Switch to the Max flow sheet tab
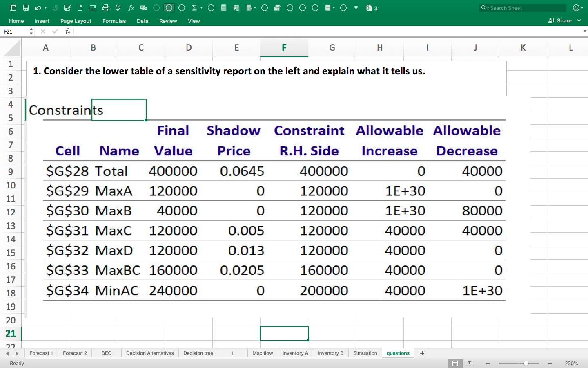 pos(263,353)
